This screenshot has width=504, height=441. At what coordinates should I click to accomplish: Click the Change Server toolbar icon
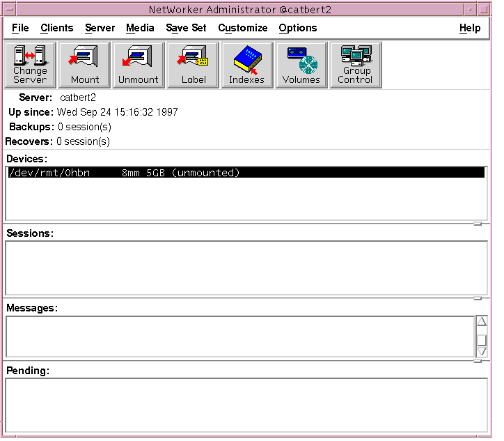(30, 65)
